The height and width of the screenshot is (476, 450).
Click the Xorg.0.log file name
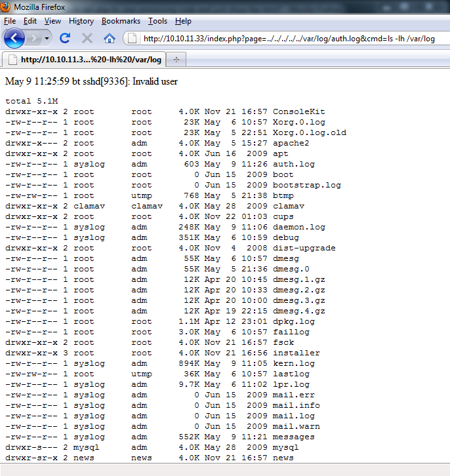[298, 122]
